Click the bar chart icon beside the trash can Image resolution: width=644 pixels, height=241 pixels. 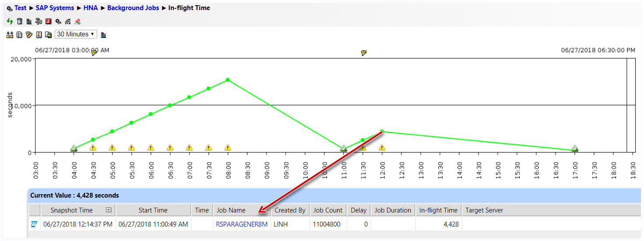point(29,21)
